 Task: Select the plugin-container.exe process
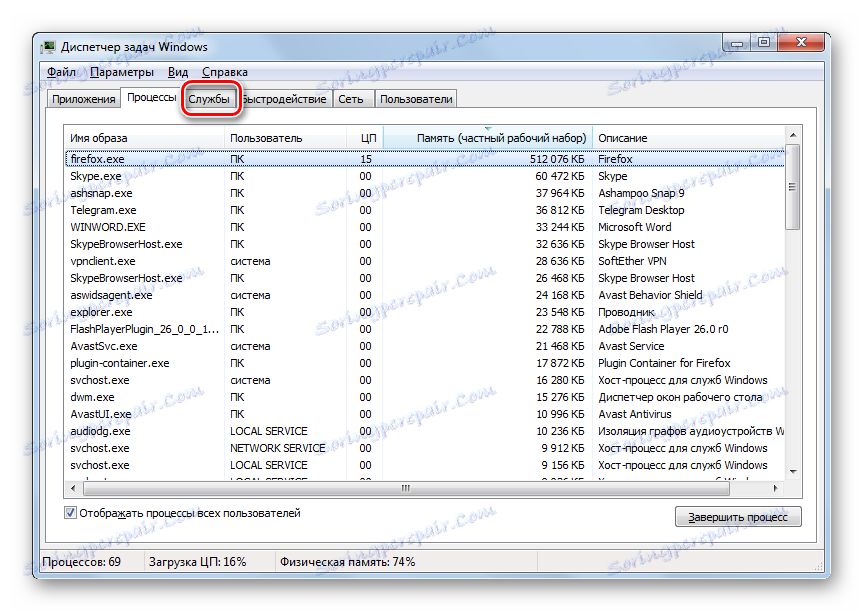[x=424, y=364]
